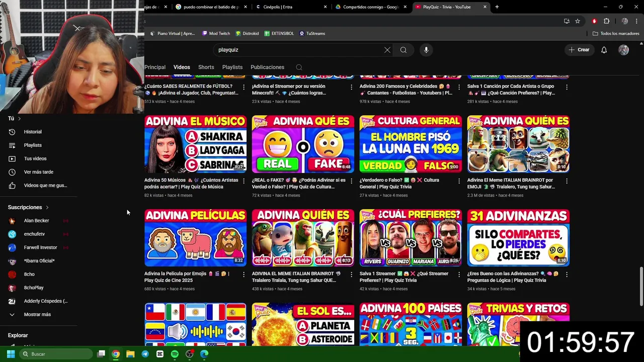Play ¿CUÁL PREFIERES? streamers thumbnail

(411, 238)
